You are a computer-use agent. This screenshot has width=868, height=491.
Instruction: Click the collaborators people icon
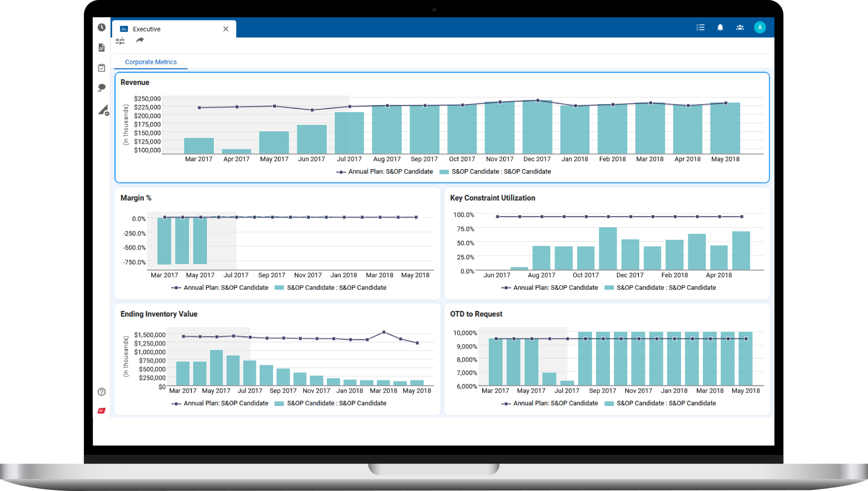pyautogui.click(x=740, y=28)
